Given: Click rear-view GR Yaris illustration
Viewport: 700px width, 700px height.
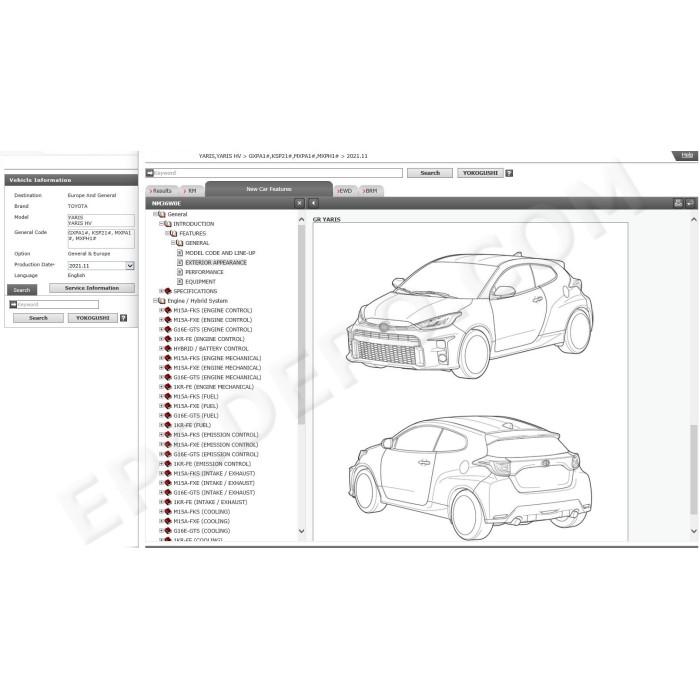Looking at the screenshot, I should click(470, 478).
